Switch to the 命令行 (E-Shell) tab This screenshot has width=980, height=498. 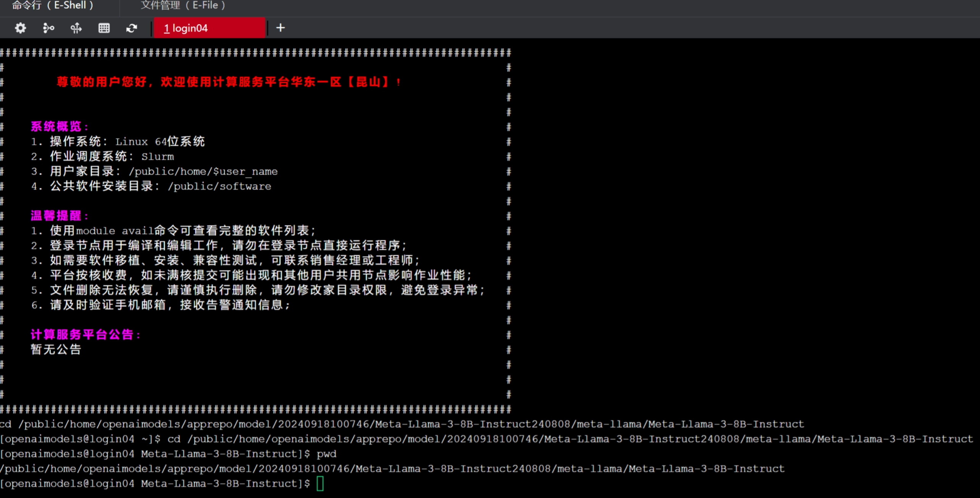53,5
